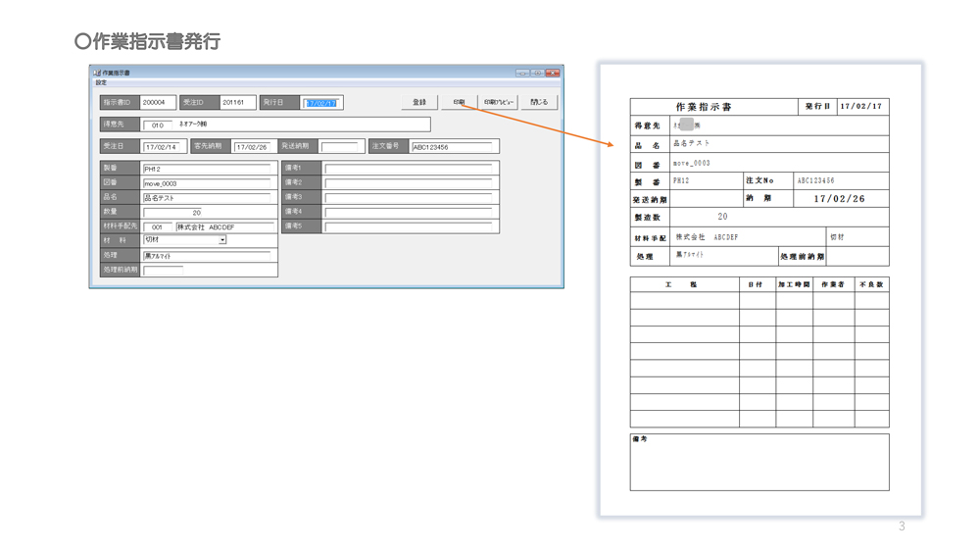Image resolution: width=980 pixels, height=552 pixels.
Task: Click the empty 処理前納期 field
Action: [163, 270]
